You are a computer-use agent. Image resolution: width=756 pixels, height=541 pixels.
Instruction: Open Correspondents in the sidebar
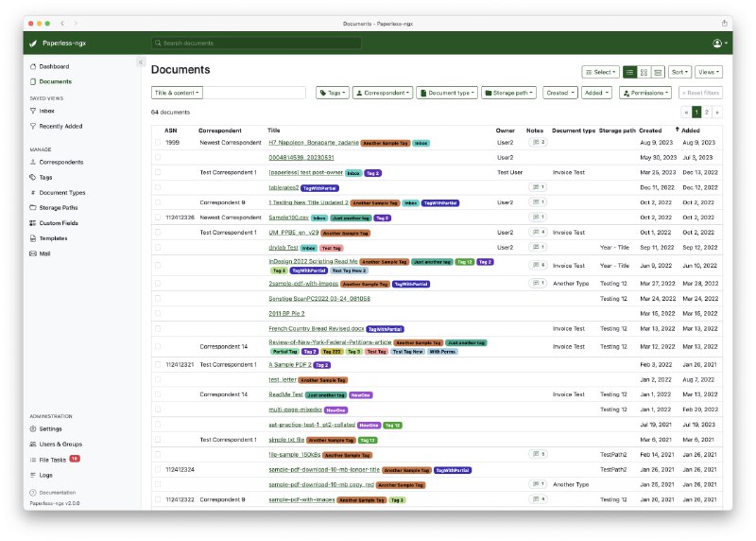pyautogui.click(x=60, y=162)
